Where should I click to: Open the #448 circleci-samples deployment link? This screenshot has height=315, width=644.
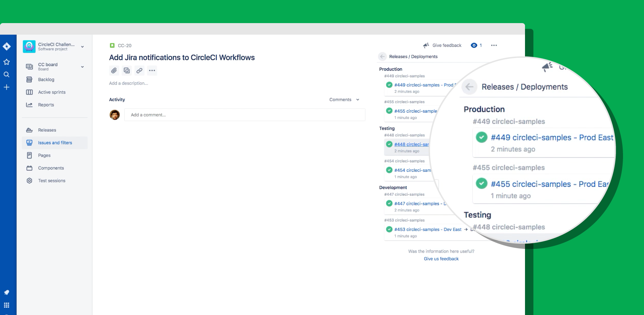412,144
